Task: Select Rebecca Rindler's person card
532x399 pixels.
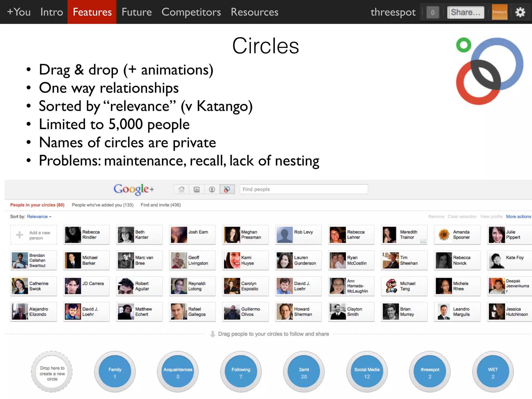Action: [x=87, y=235]
